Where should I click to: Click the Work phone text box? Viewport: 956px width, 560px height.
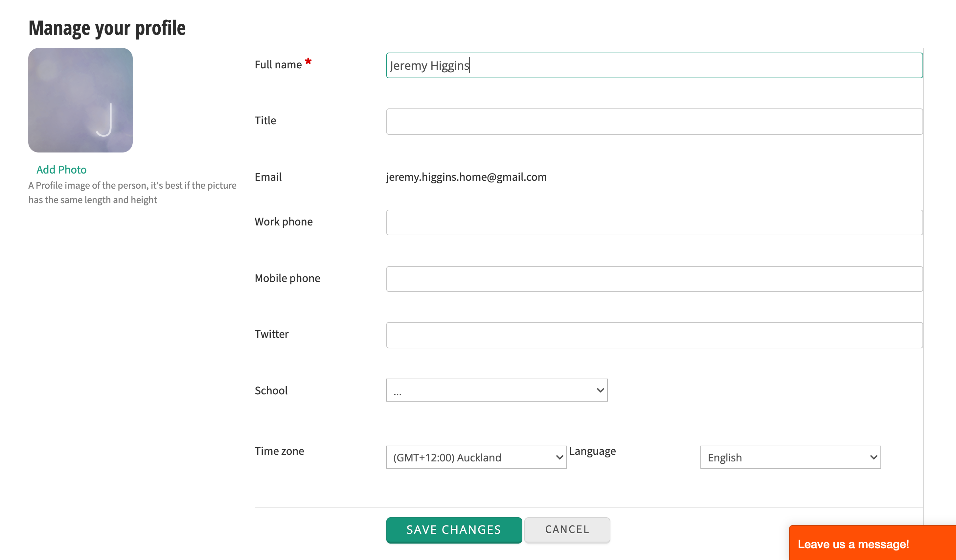[x=654, y=222]
